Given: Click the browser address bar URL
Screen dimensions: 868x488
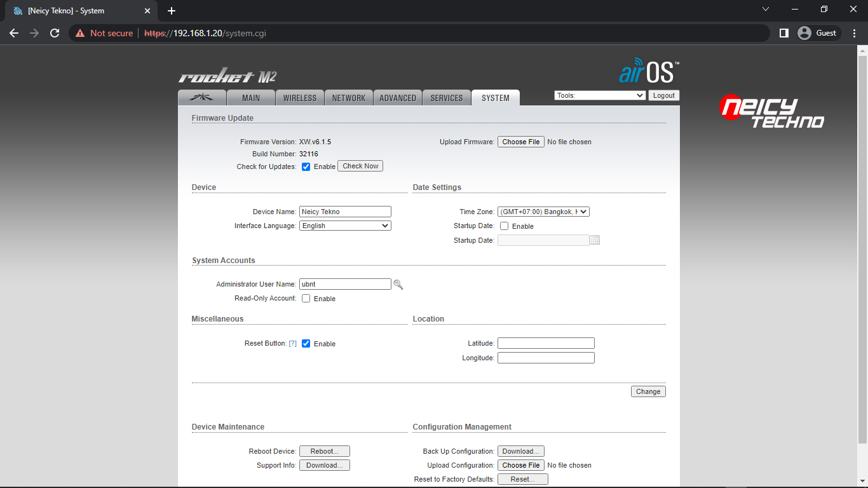Looking at the screenshot, I should [x=205, y=33].
